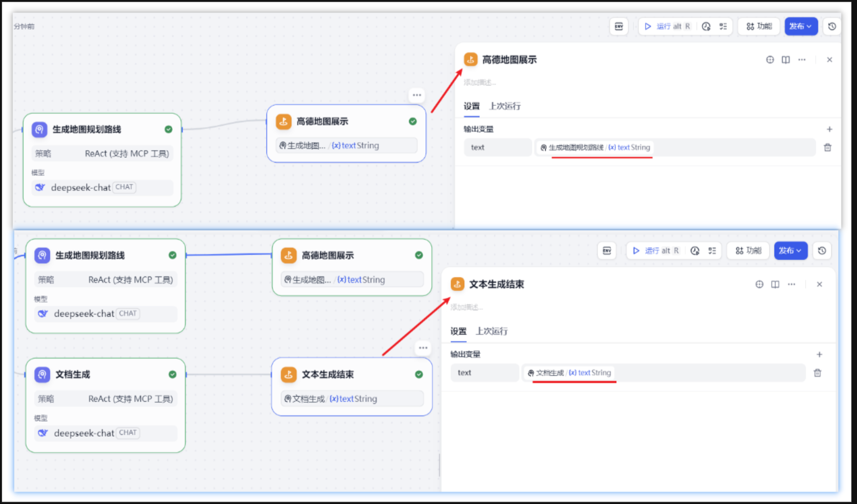Delete output variable in 高德地图展示 panel
Viewport: 857px width, 504px height.
tap(828, 147)
